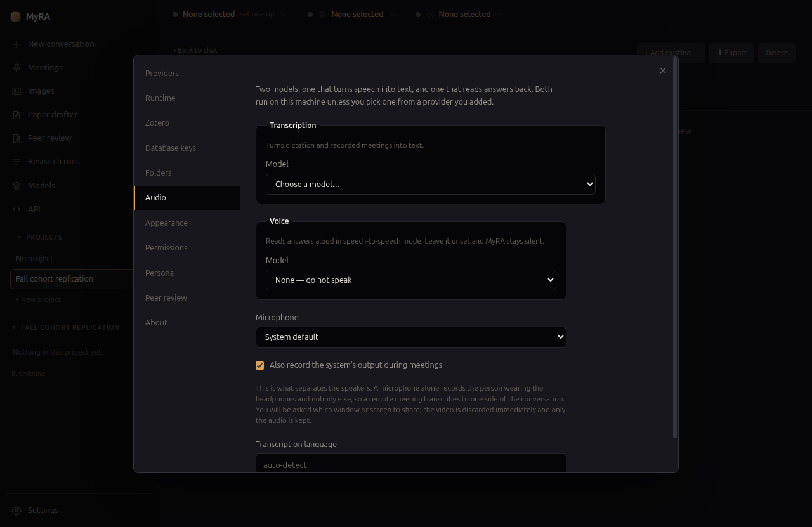
Task: Click the lines icon beside Research runs
Action: point(16,162)
